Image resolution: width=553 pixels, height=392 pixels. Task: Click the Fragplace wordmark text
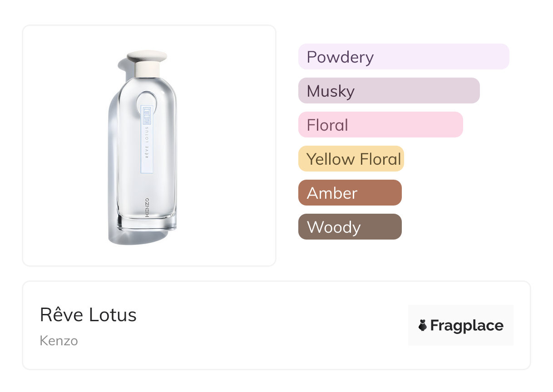tap(467, 325)
